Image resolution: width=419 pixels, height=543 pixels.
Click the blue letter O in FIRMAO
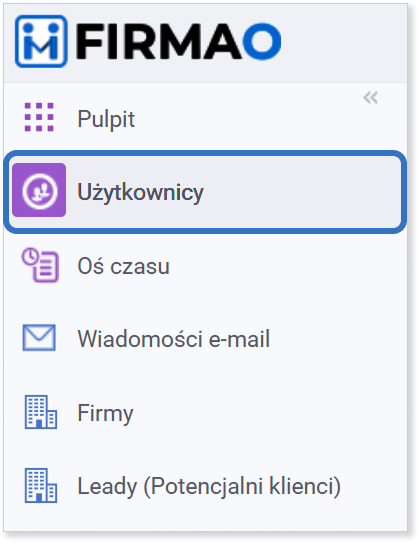click(x=262, y=41)
